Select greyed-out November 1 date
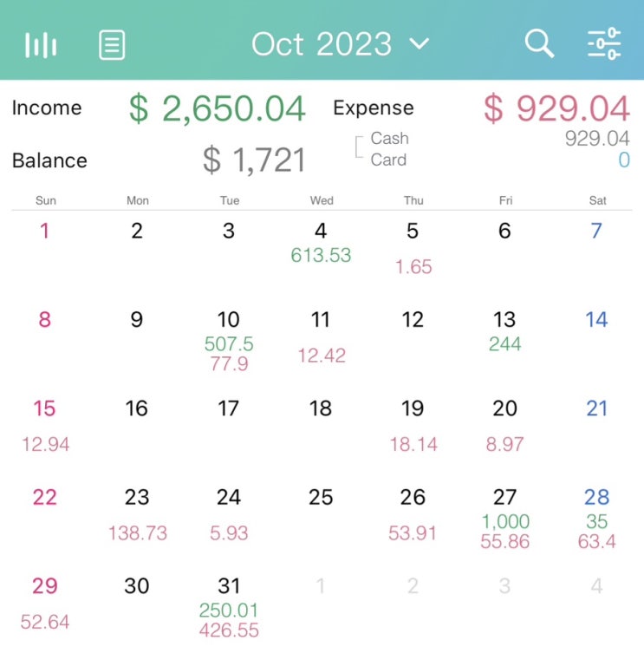Screen dimensions: 644x653 [321, 587]
